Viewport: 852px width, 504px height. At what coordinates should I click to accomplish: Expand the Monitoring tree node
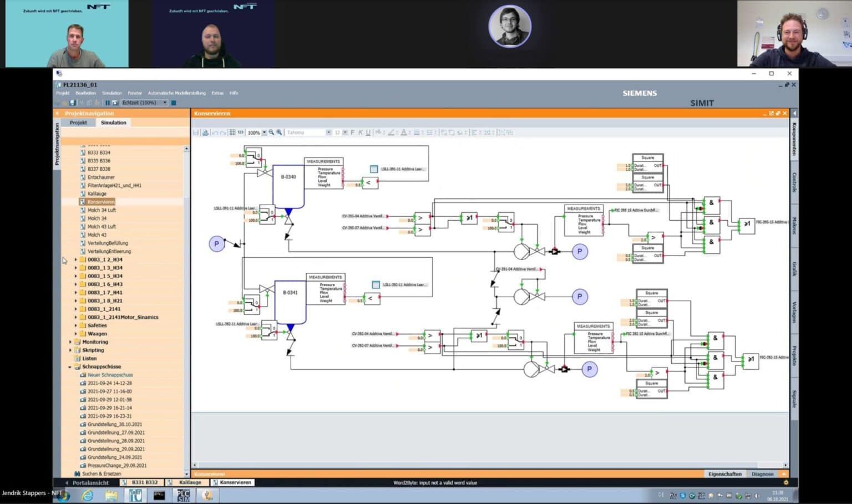click(70, 342)
